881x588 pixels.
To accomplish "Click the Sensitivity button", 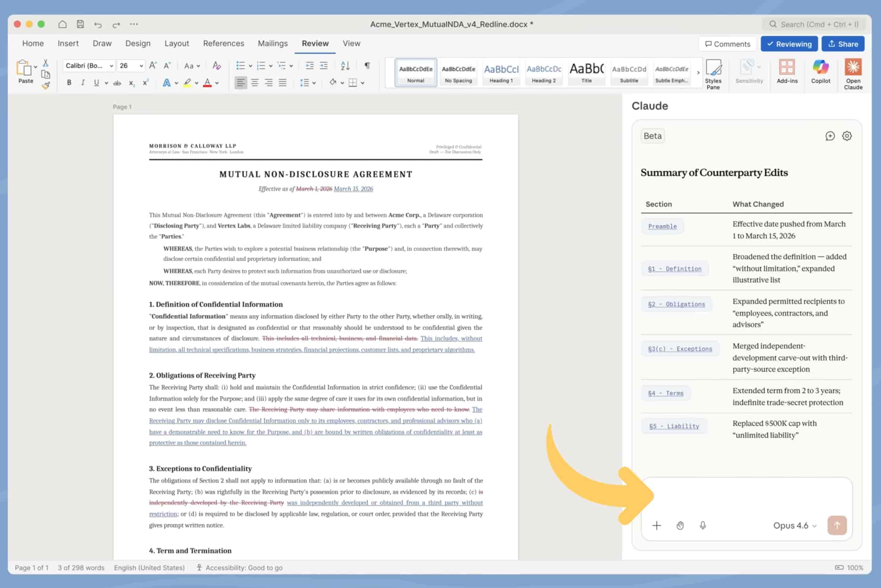I will pos(748,71).
